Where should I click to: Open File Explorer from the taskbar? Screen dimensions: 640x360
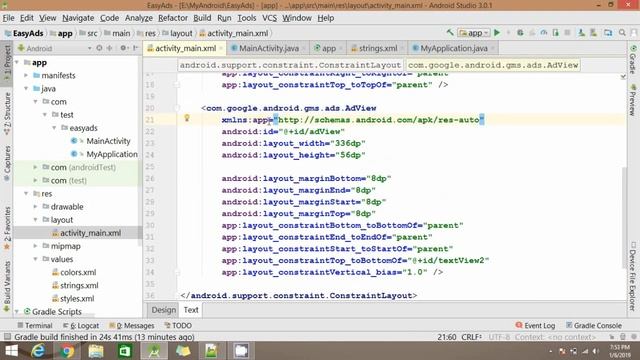pyautogui.click(x=96, y=351)
